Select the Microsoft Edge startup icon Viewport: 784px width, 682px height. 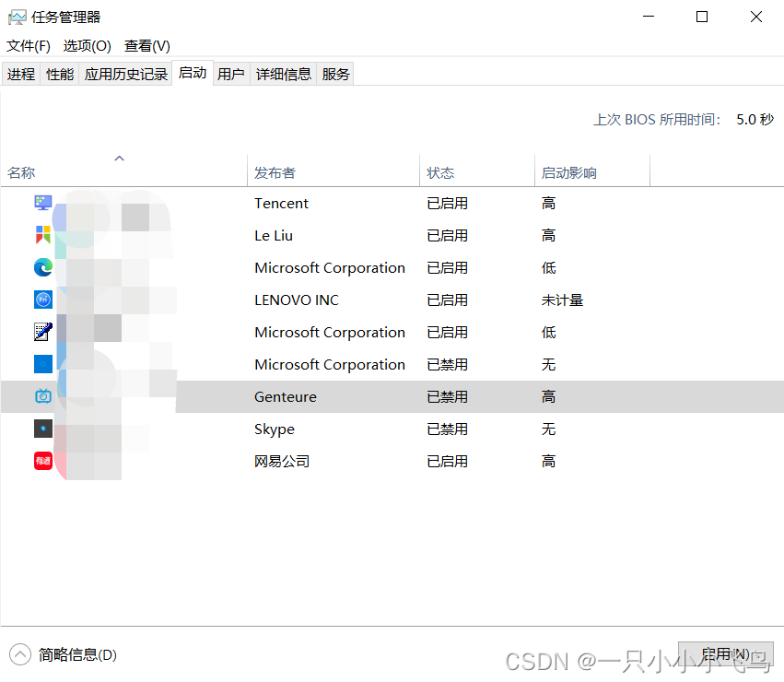pyautogui.click(x=43, y=267)
